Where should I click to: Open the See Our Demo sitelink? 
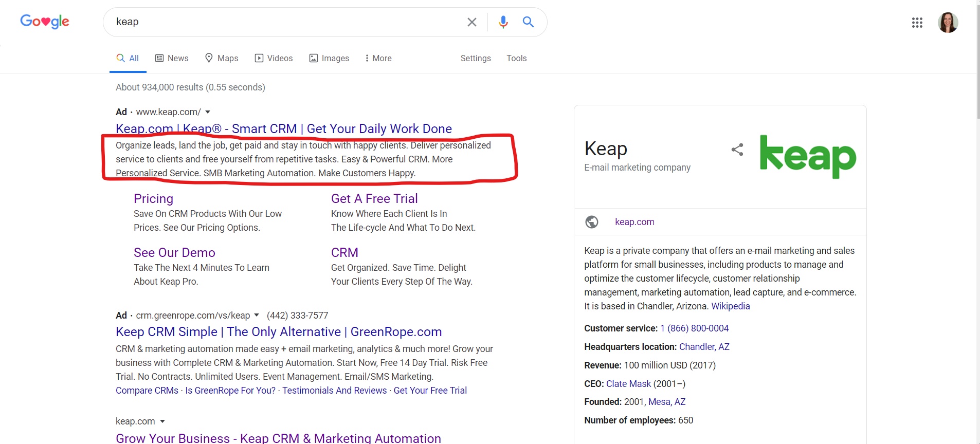[174, 252]
